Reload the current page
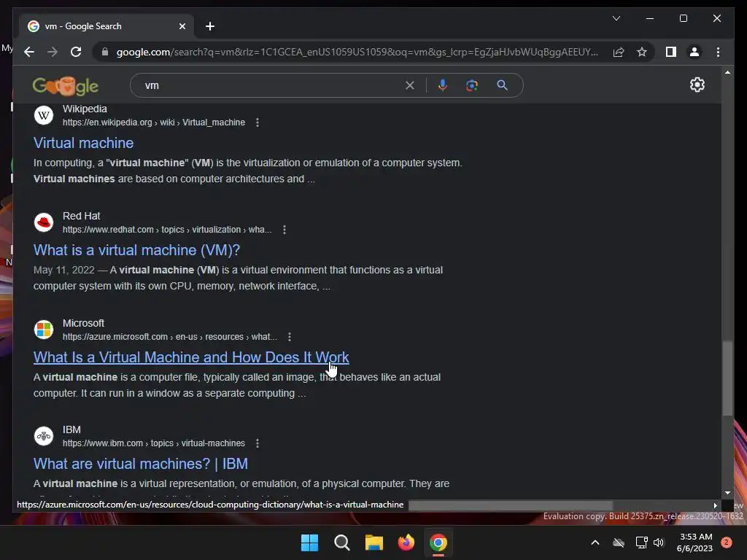Viewport: 747px width, 560px height. tap(76, 52)
